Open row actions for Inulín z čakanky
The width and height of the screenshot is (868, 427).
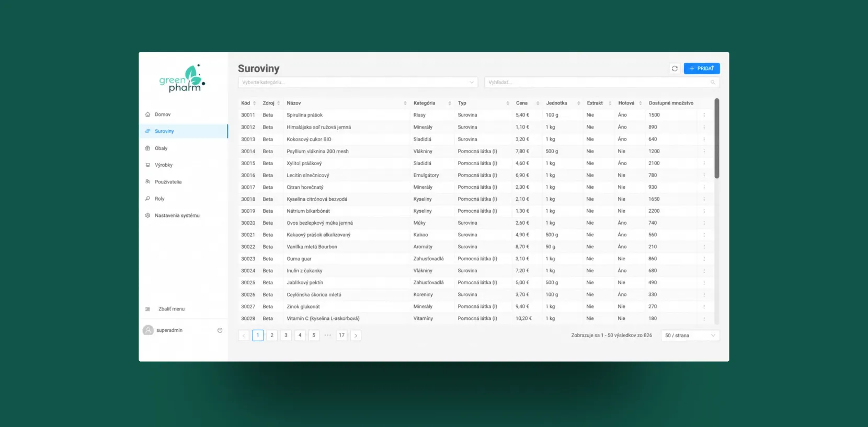(x=704, y=271)
